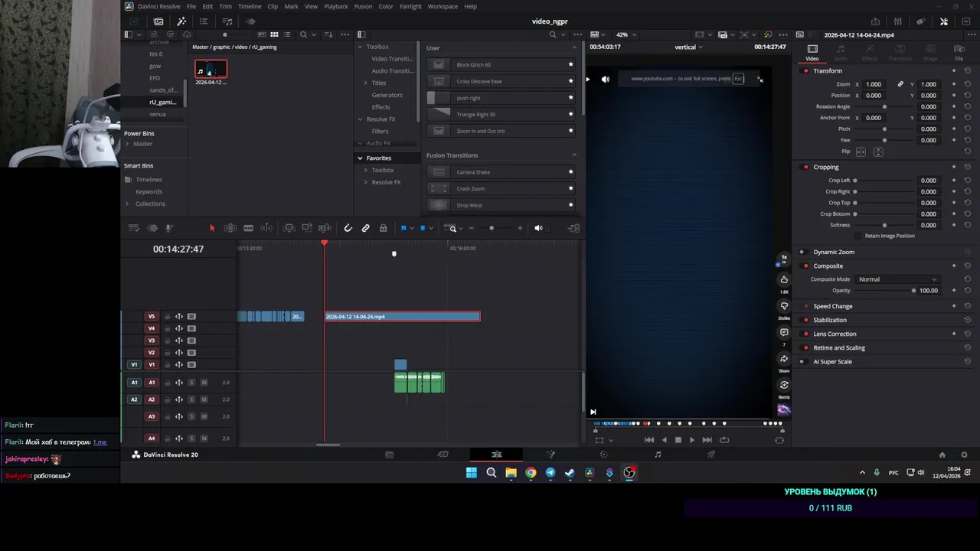Image resolution: width=980 pixels, height=551 pixels.
Task: Toggle Transform section enable switch
Action: [805, 70]
